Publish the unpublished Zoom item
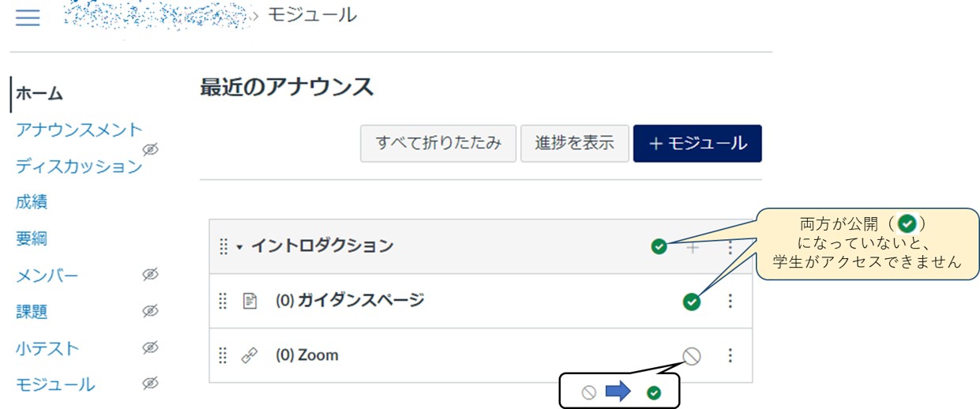The width and height of the screenshot is (980, 409). tap(691, 356)
